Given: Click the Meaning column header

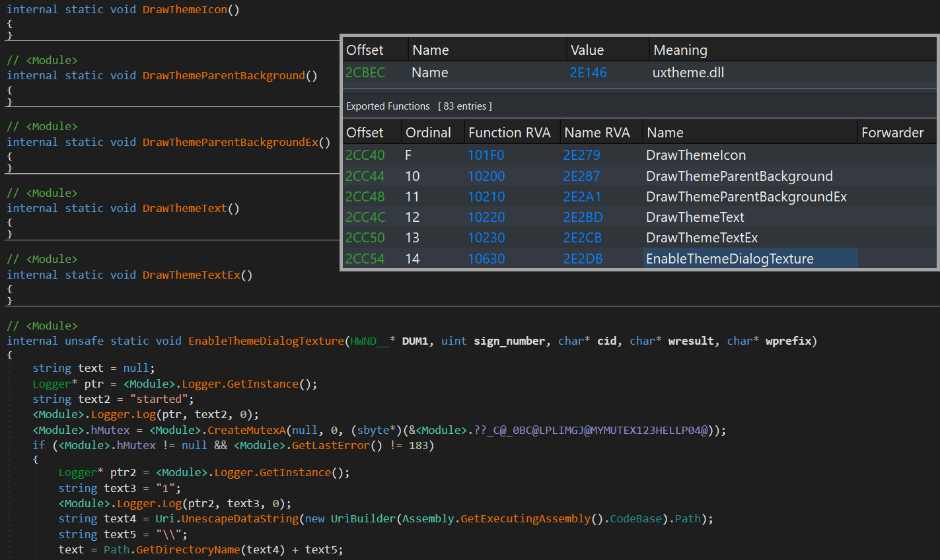Looking at the screenshot, I should [680, 50].
